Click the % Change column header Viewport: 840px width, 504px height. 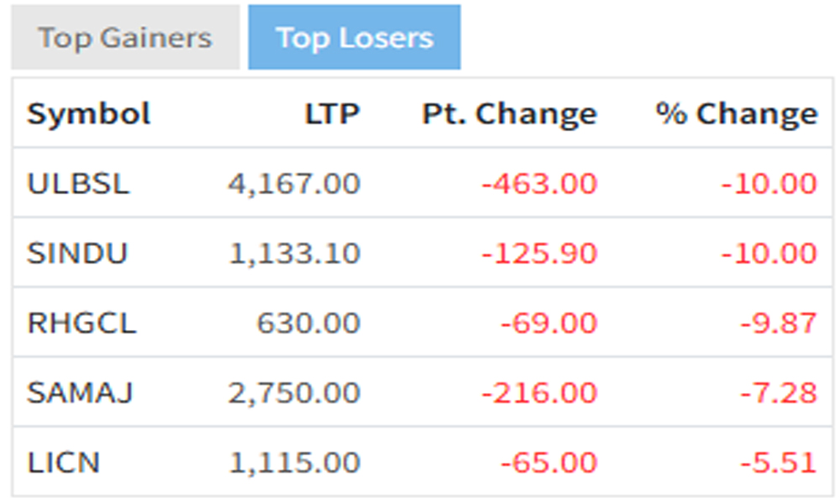coord(737,113)
